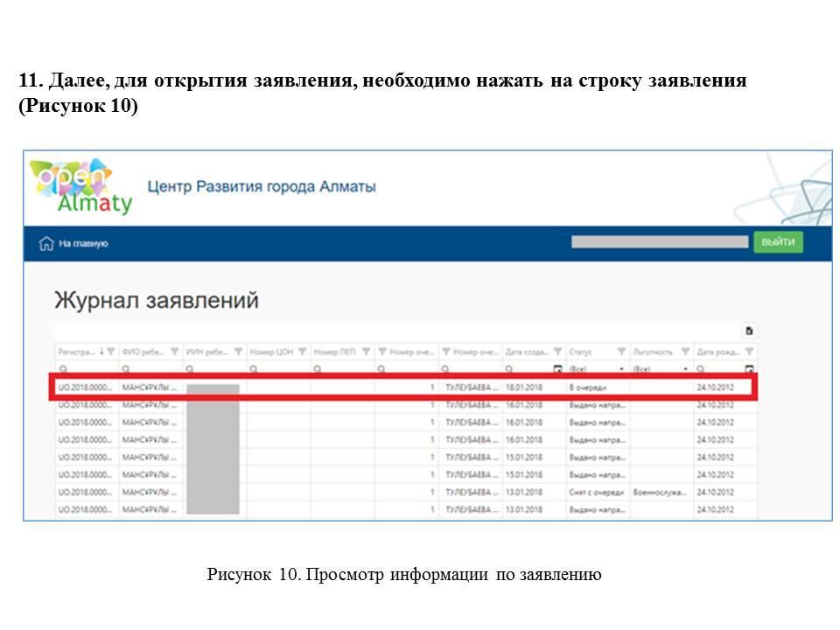Click the search icon under the Регистра column
Screen dimensions: 840x630
coord(63,368)
